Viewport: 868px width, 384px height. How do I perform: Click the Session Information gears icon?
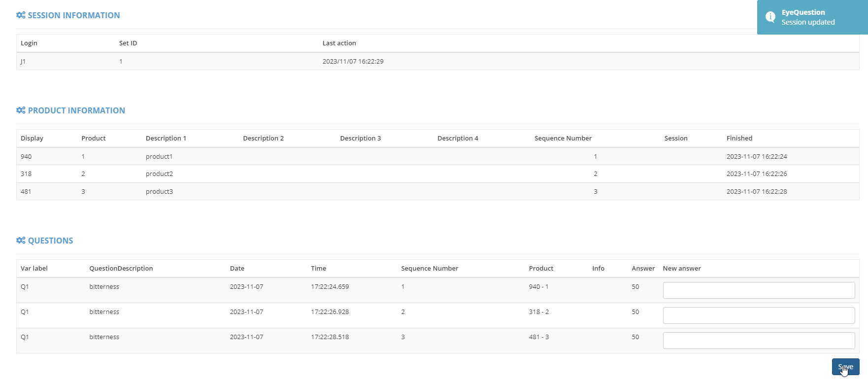point(21,15)
